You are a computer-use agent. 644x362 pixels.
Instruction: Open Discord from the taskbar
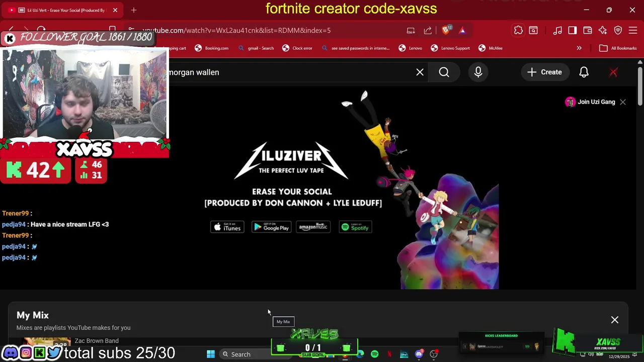point(419,354)
